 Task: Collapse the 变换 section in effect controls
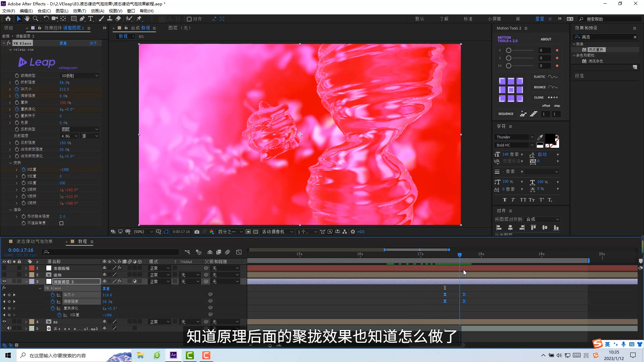(x=10, y=163)
